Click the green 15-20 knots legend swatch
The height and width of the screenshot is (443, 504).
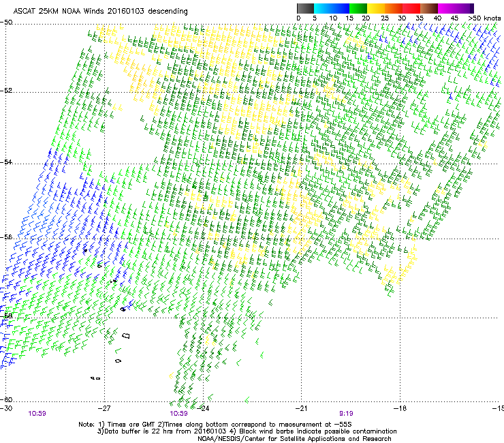(x=358, y=8)
